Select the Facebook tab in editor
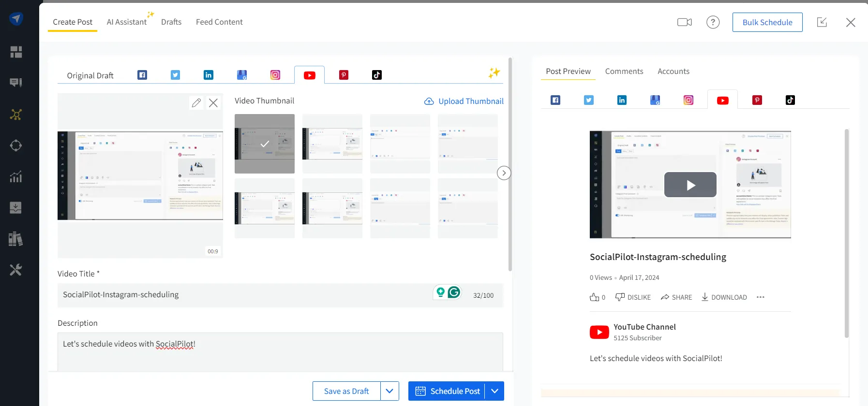 pos(142,75)
